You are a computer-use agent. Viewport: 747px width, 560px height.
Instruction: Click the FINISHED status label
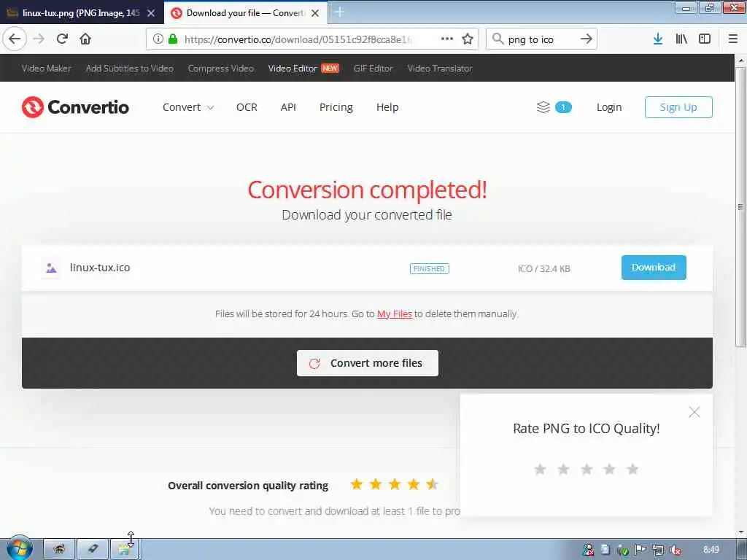[429, 268]
